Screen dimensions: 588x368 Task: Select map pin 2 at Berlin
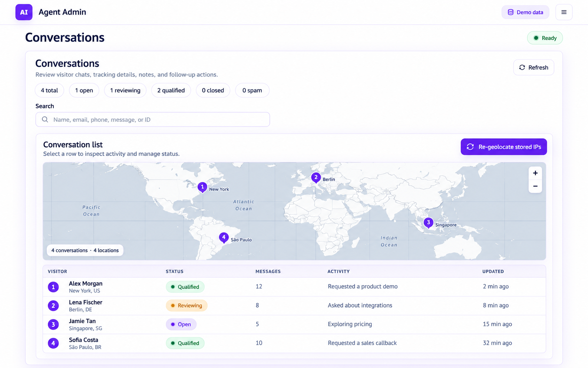click(316, 178)
